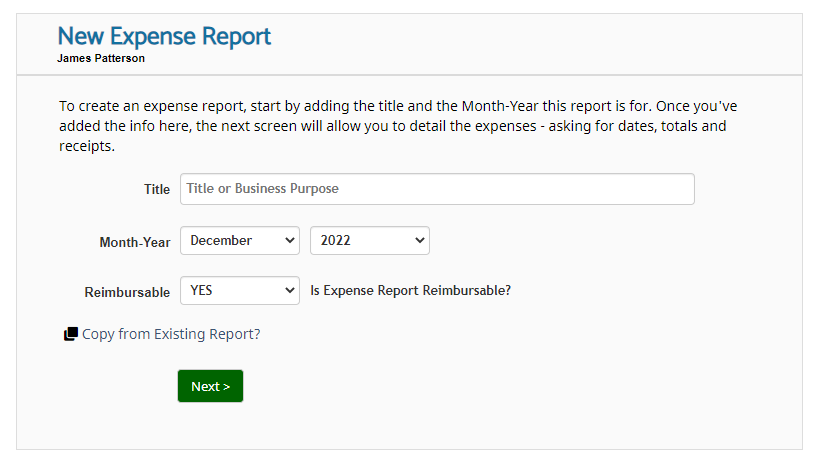Open the December month dropdown
The image size is (822, 462).
coord(240,241)
